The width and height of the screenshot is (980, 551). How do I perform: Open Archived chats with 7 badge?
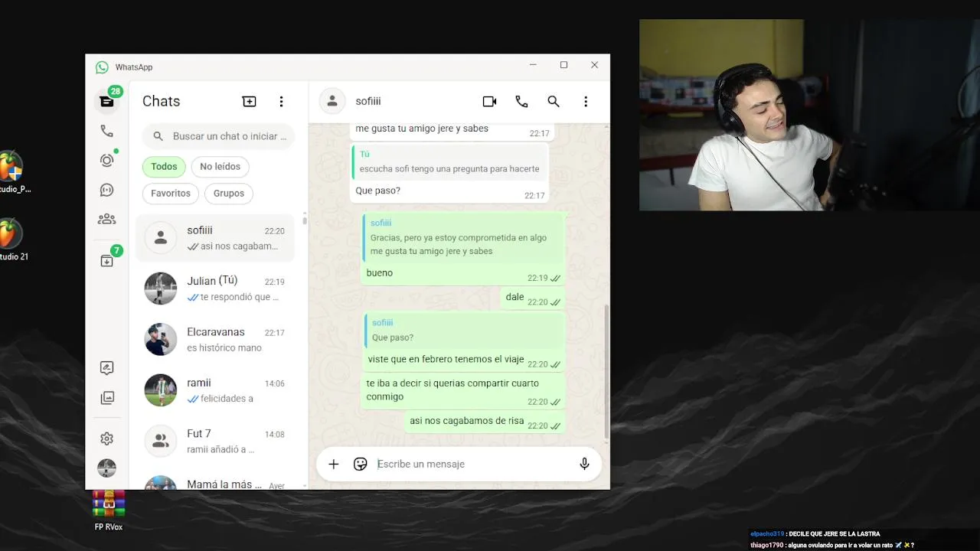[x=106, y=261]
